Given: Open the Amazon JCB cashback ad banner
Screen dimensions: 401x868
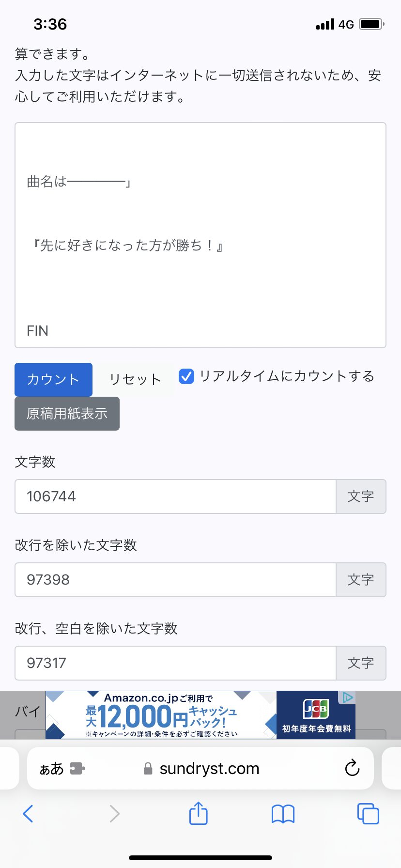Looking at the screenshot, I should (200, 715).
